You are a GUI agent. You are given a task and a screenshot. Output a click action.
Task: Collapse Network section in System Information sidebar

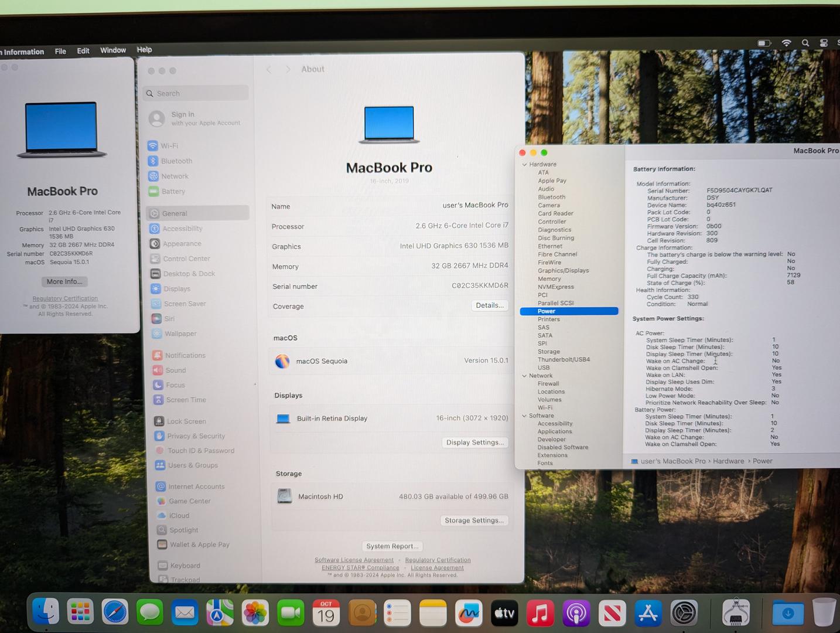click(524, 376)
